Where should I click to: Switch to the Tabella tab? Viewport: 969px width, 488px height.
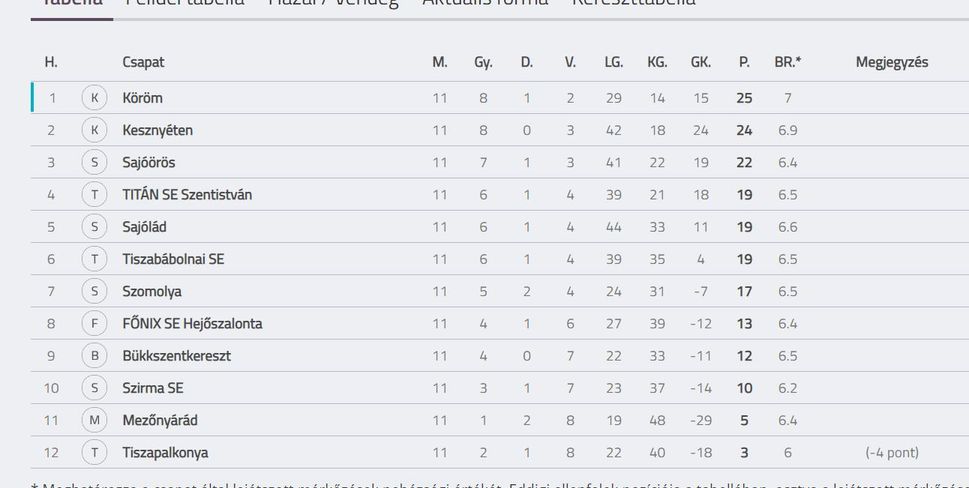[72, 2]
